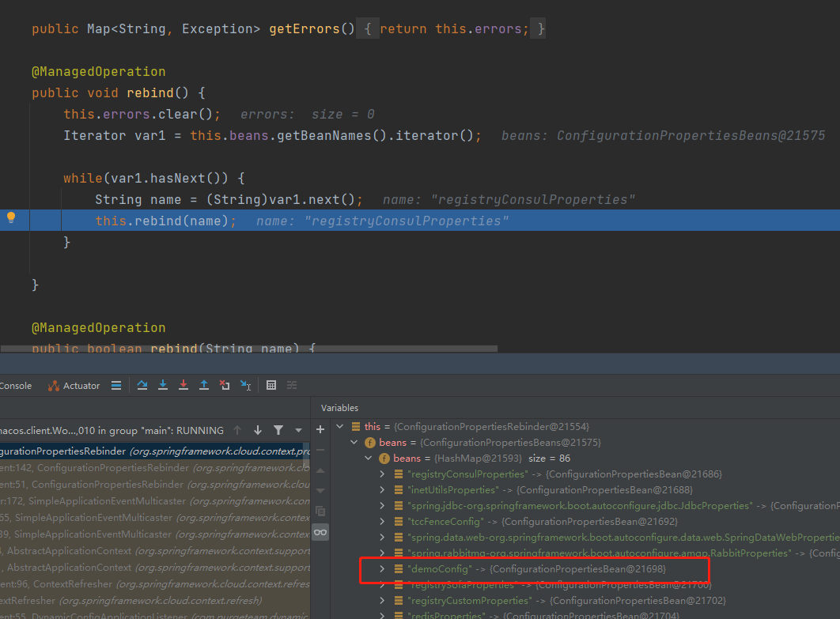The width and height of the screenshot is (840, 619).
Task: Expand the inetUtilsProperties entry
Action: click(382, 490)
